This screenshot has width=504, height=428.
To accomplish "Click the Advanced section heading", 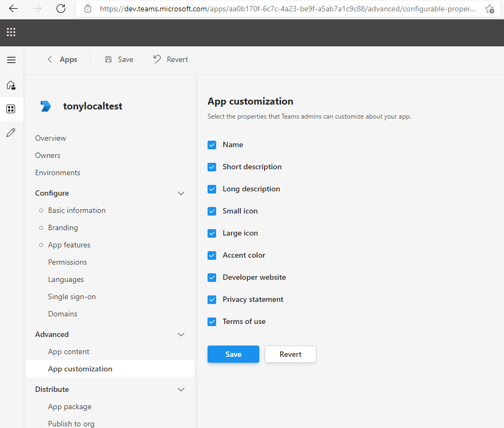I will point(52,335).
